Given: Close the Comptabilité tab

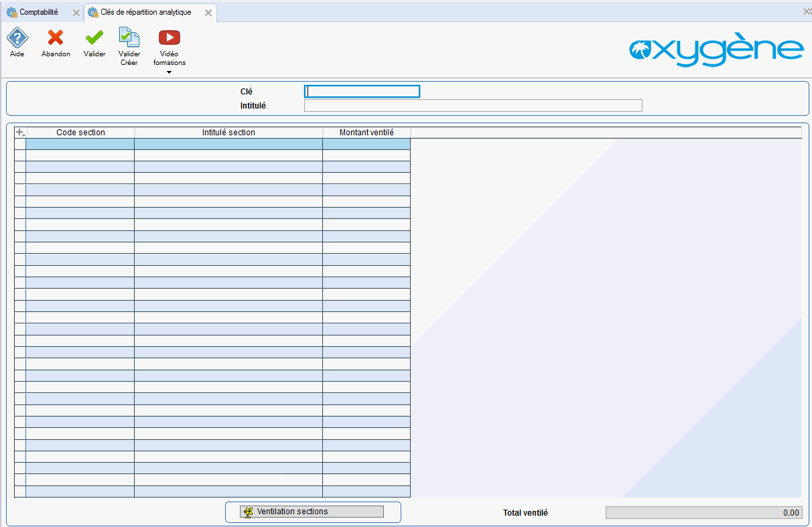Looking at the screenshot, I should [76, 13].
